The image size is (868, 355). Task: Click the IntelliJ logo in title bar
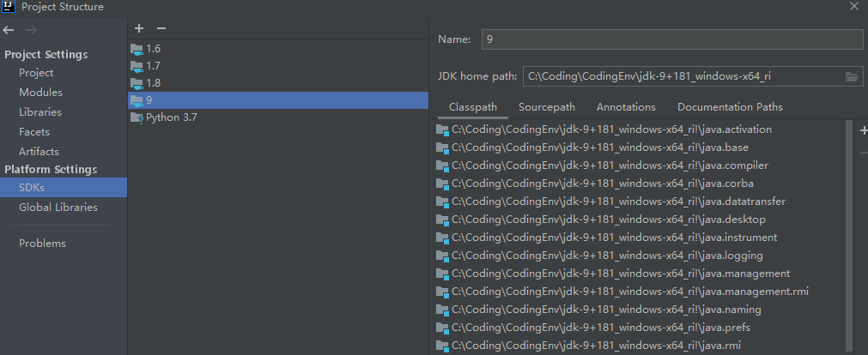(9, 7)
